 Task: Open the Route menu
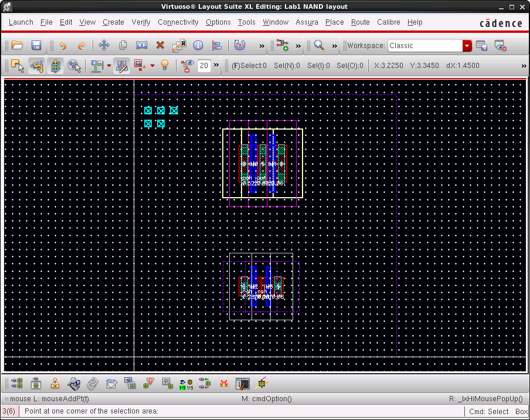[x=361, y=22]
